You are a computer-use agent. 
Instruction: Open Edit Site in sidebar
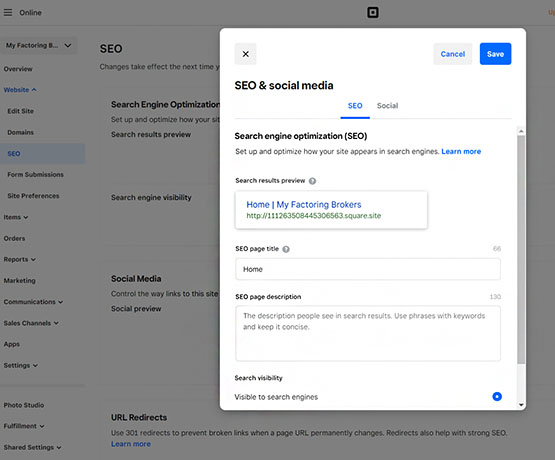21,111
